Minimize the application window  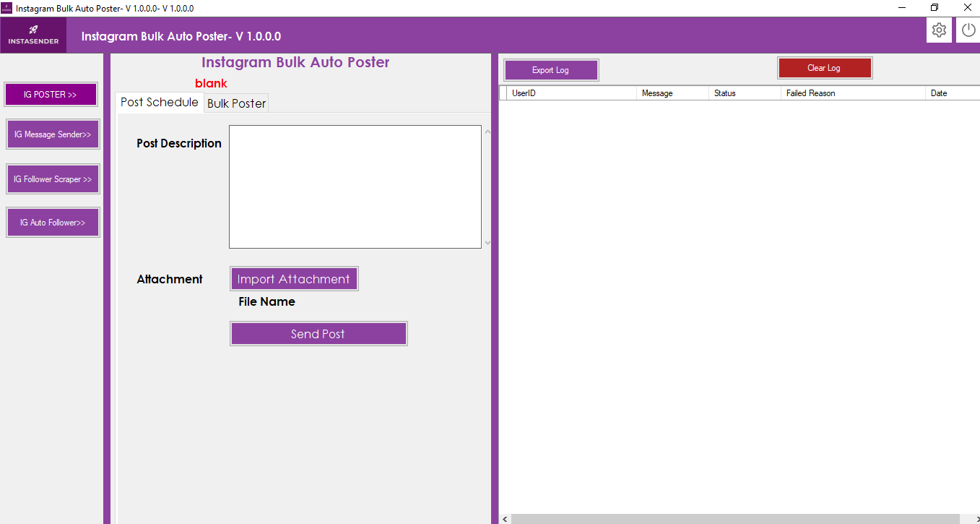[903, 8]
